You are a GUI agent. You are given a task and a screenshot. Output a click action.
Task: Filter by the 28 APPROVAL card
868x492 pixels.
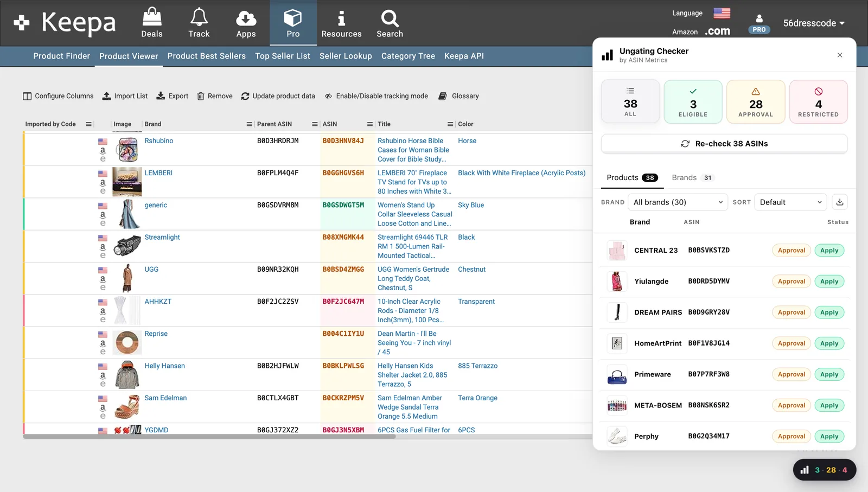tap(756, 101)
